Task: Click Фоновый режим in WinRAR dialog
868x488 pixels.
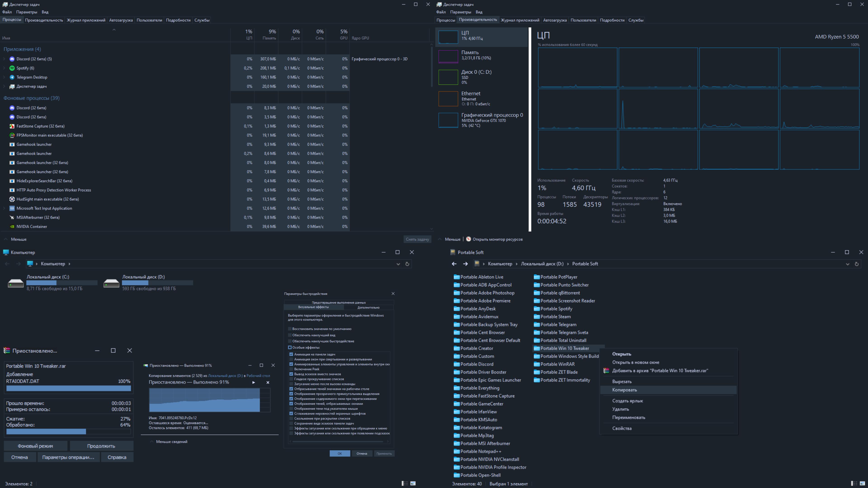Action: point(35,446)
